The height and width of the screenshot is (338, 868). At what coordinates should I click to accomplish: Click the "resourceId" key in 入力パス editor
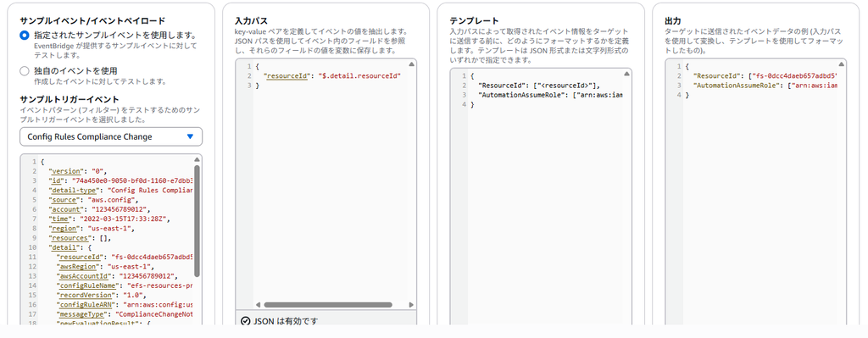(286, 75)
